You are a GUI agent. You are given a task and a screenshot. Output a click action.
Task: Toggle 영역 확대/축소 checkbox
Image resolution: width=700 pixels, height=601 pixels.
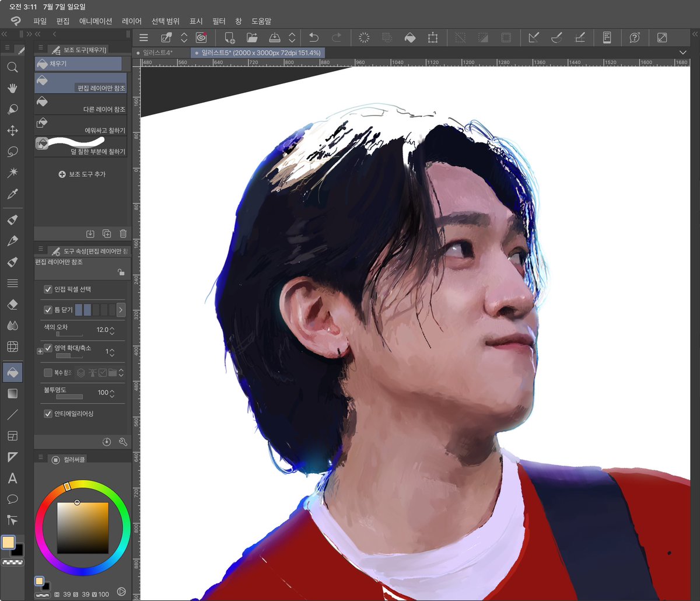pos(48,348)
